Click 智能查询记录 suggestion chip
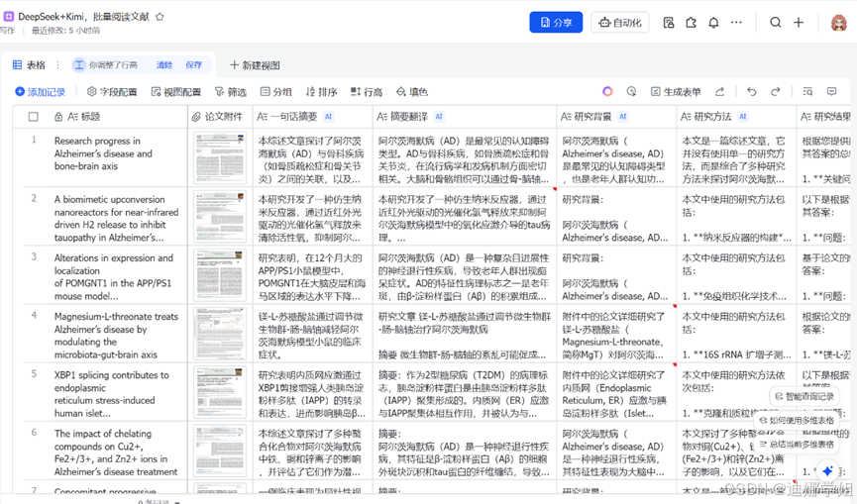This screenshot has height=504, width=857. 805,396
